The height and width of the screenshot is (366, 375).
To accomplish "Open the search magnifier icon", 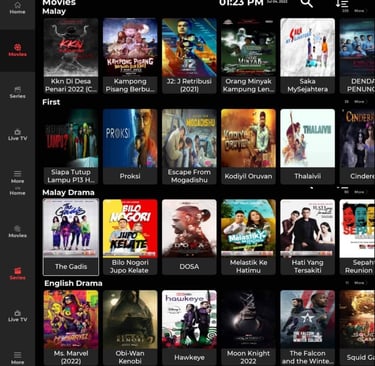I will (x=306, y=3).
